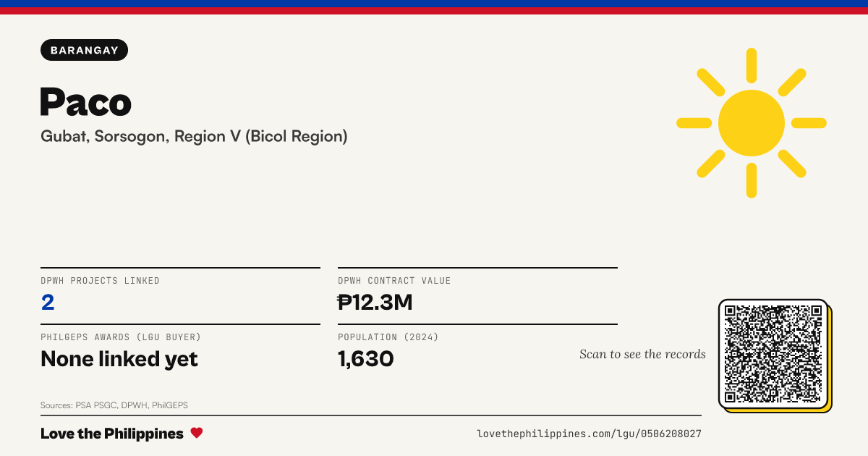Screen dimensions: 868x456
Task: Click the red heart icon
Action: click(197, 433)
